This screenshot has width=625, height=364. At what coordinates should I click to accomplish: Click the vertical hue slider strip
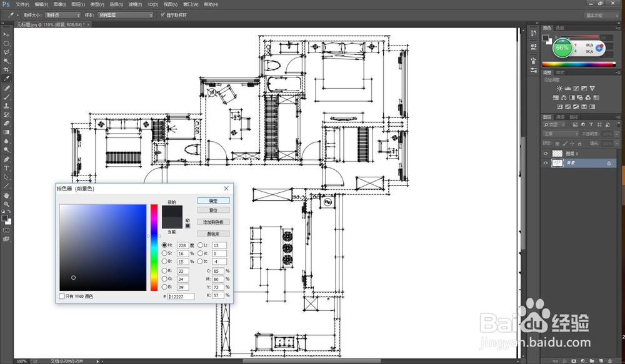(154, 247)
